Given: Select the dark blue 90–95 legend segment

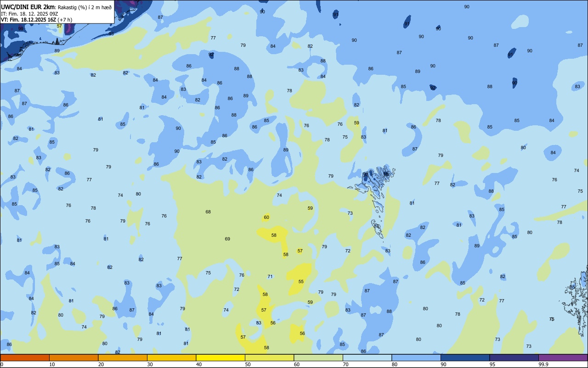Looking at the screenshot, I should tap(465, 357).
